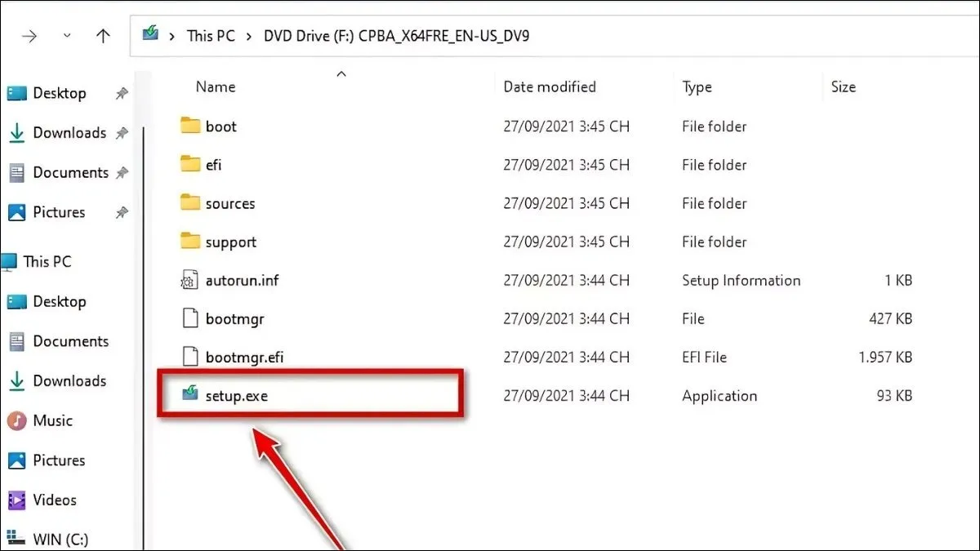Launch the highlighted setup.exe application
980x551 pixels.
(237, 395)
